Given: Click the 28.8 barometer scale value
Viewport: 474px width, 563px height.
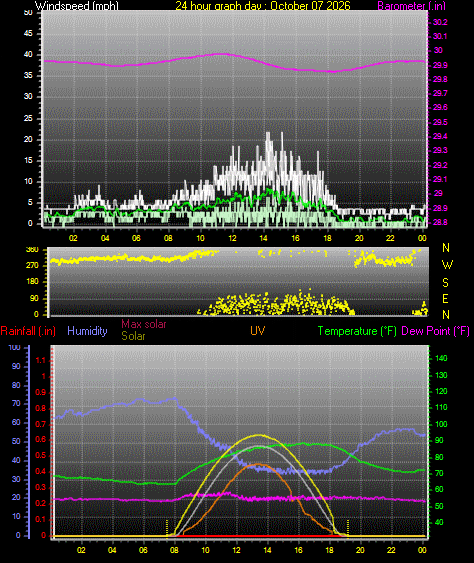Looking at the screenshot, I should pos(440,222).
